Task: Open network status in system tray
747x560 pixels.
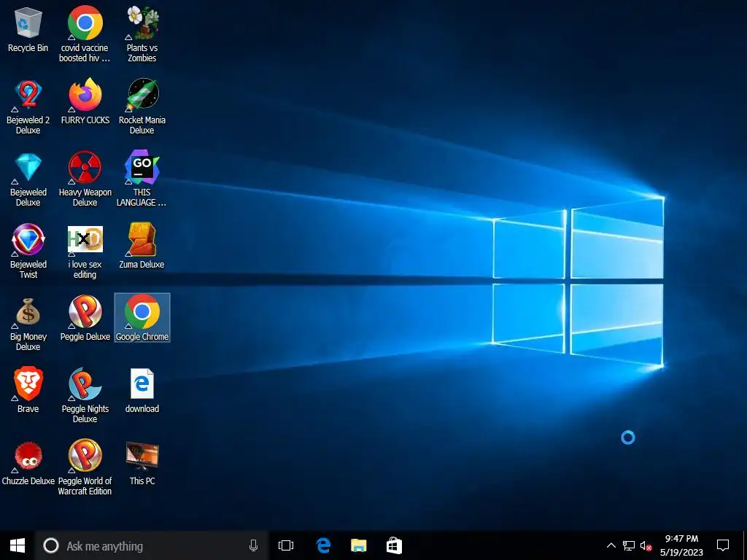Action: coord(628,545)
